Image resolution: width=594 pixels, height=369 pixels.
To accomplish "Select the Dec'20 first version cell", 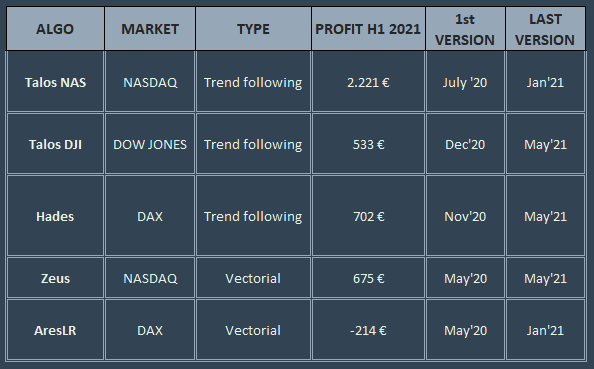I will point(465,144).
